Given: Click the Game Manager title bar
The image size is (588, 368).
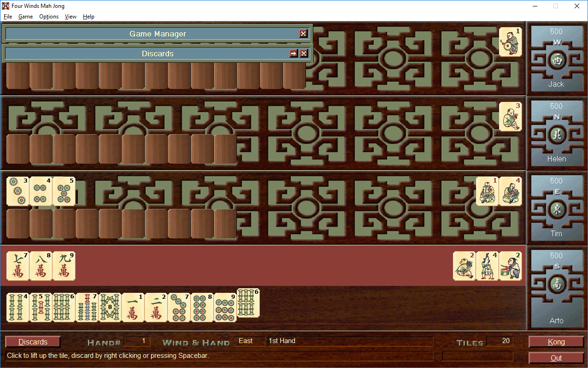Looking at the screenshot, I should tap(158, 34).
